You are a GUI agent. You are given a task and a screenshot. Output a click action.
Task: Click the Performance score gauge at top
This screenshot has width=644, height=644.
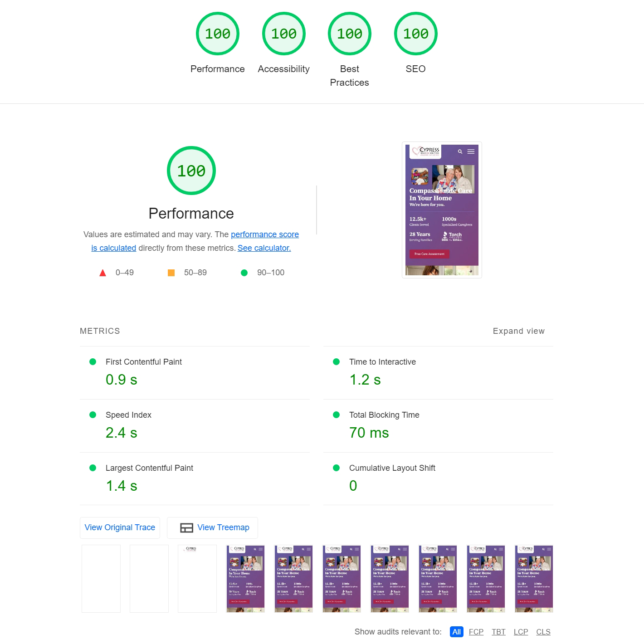tap(218, 34)
